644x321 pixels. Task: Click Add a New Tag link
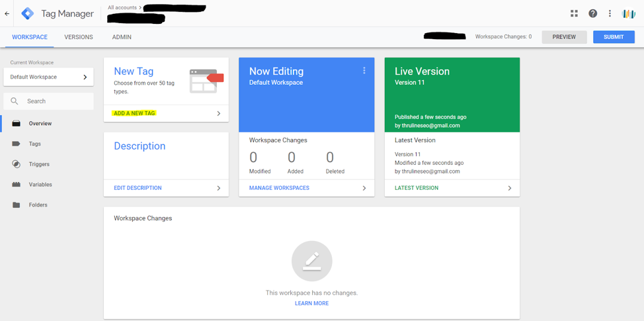135,113
